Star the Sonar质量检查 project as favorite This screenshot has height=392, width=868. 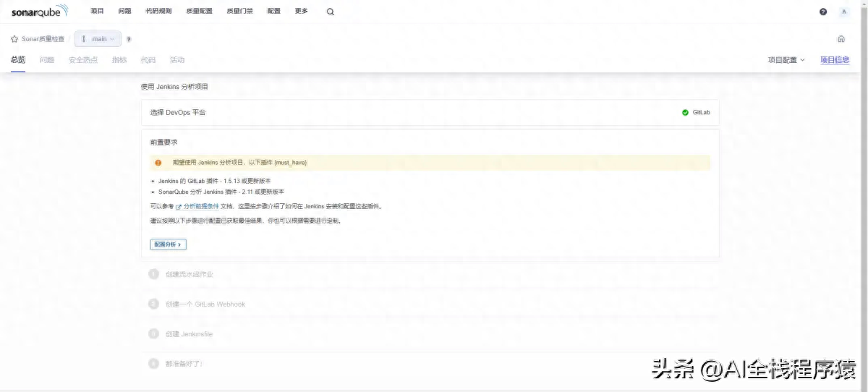(14, 39)
